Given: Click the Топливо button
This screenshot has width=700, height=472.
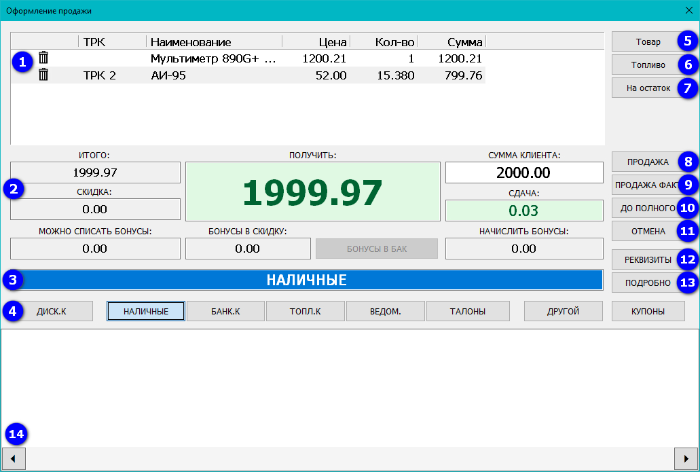Looking at the screenshot, I should [x=646, y=64].
